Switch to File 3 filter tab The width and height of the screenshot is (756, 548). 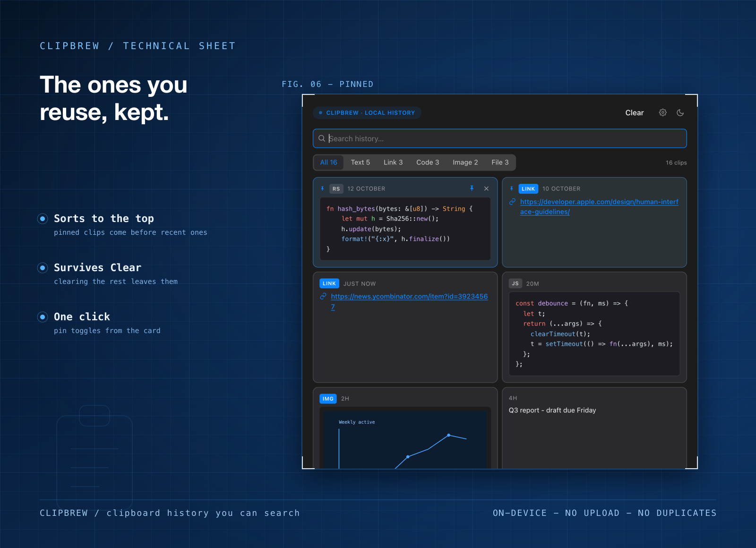click(x=500, y=162)
